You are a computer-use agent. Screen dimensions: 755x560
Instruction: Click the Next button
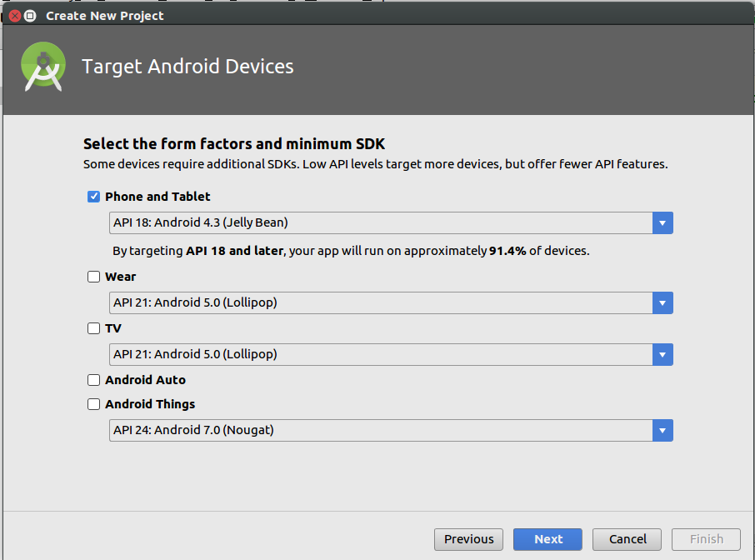pos(547,539)
